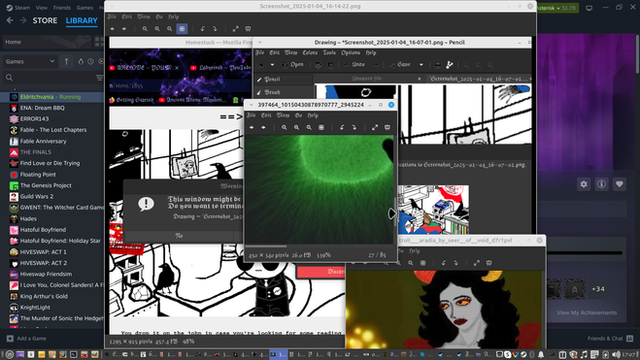This screenshot has height=360, width=640.
Task: Rotate right in Screenshot_2025-01-04_16-14-22 viewer
Action: pos(215,29)
